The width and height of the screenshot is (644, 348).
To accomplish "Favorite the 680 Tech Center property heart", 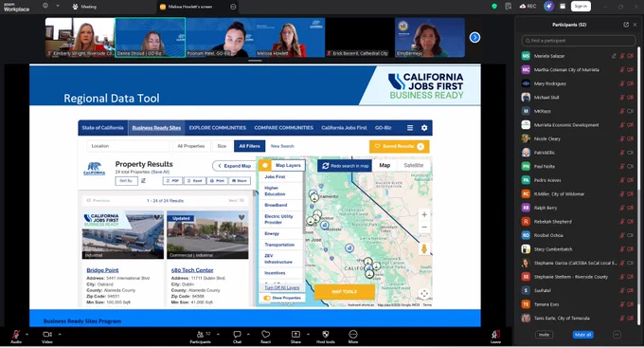I will click(x=241, y=217).
